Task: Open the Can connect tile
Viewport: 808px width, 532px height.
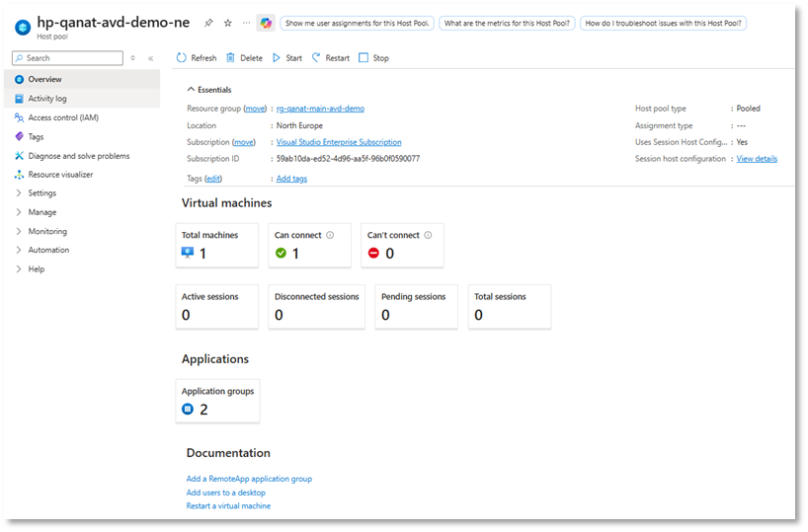Action: (310, 245)
